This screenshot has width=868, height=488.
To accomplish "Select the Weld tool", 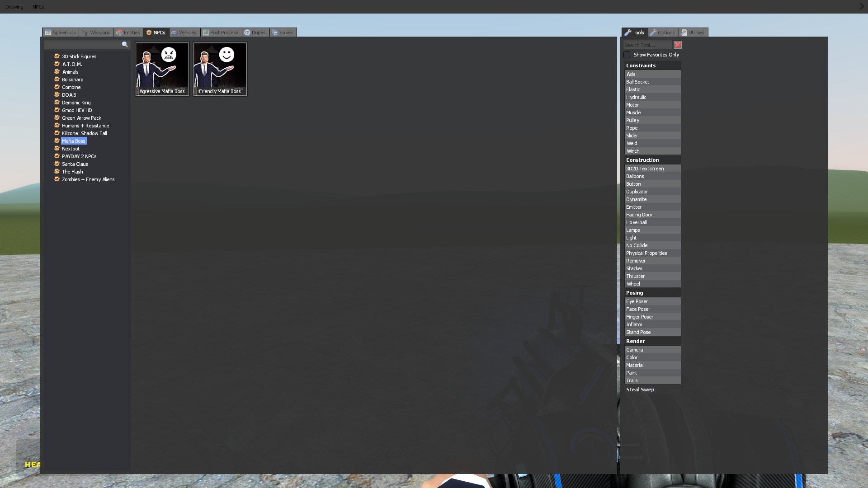I will [x=652, y=143].
